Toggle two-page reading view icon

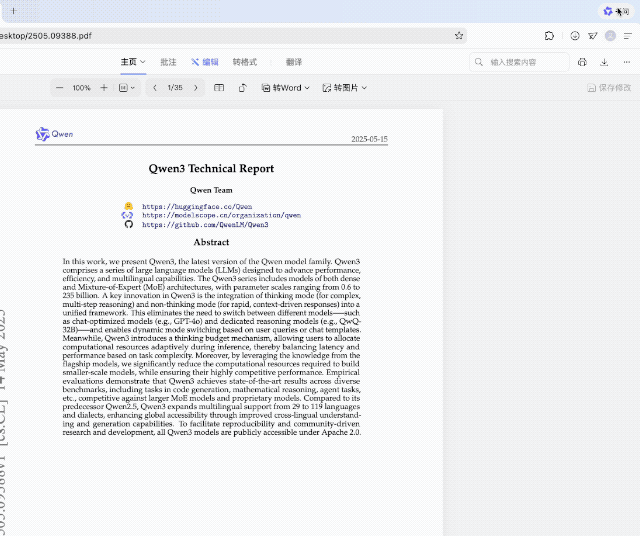(219, 88)
